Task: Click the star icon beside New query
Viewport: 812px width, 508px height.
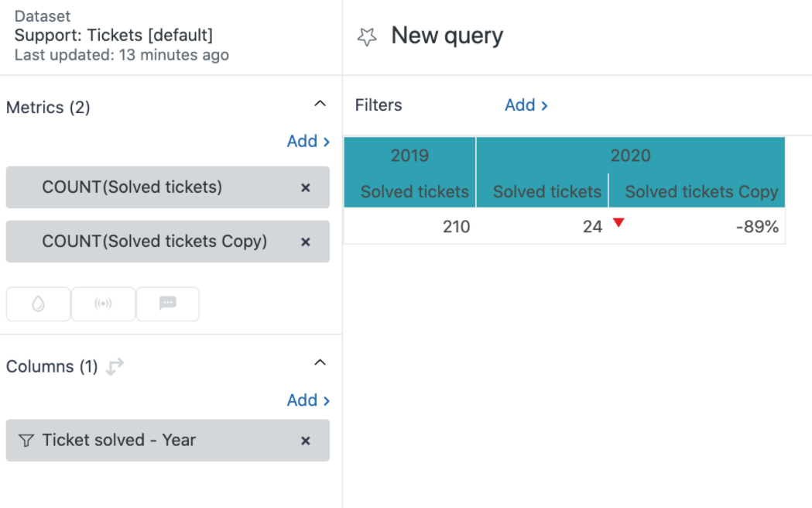Action: click(367, 36)
